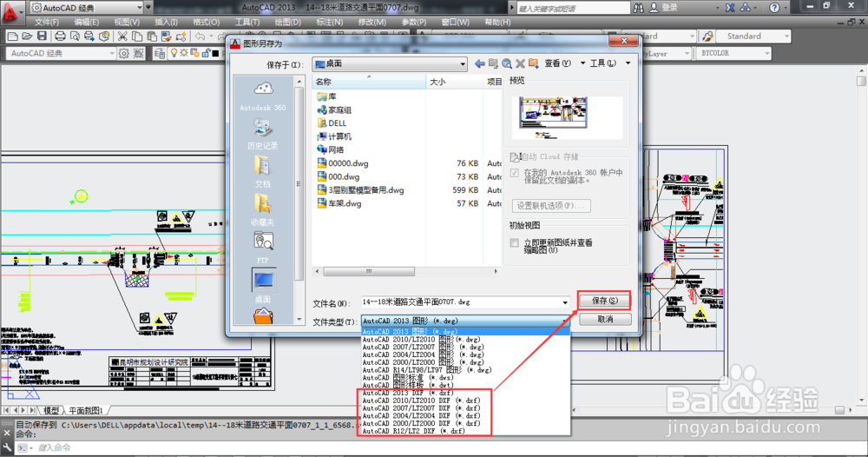Open the 工具(L) dropdown arrow

point(628,63)
